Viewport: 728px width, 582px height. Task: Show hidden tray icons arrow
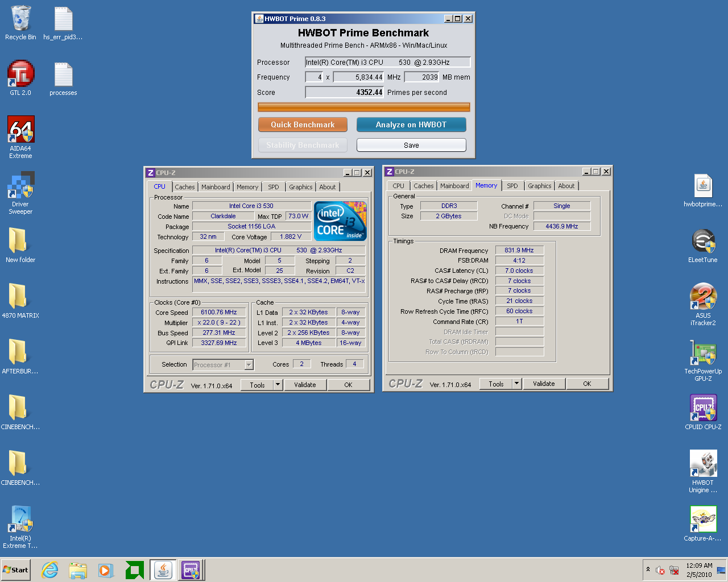click(x=648, y=569)
